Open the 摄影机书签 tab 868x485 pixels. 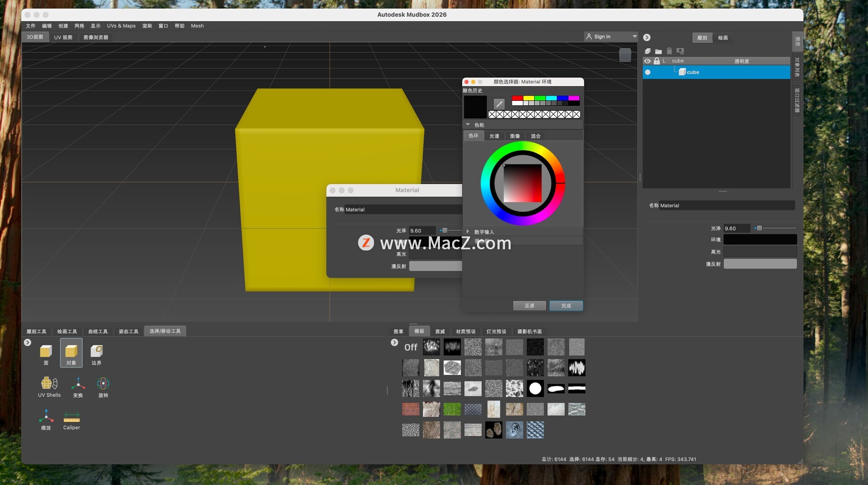pos(529,331)
